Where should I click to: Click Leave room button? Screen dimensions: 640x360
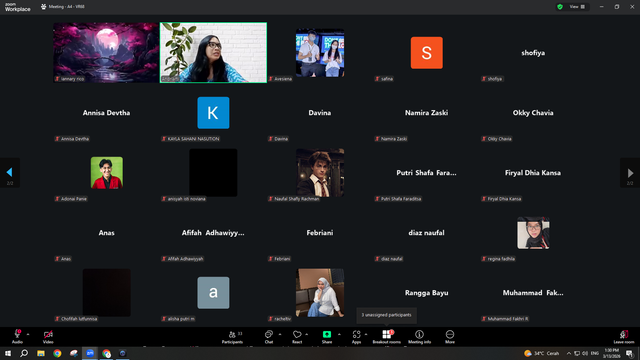point(624,337)
